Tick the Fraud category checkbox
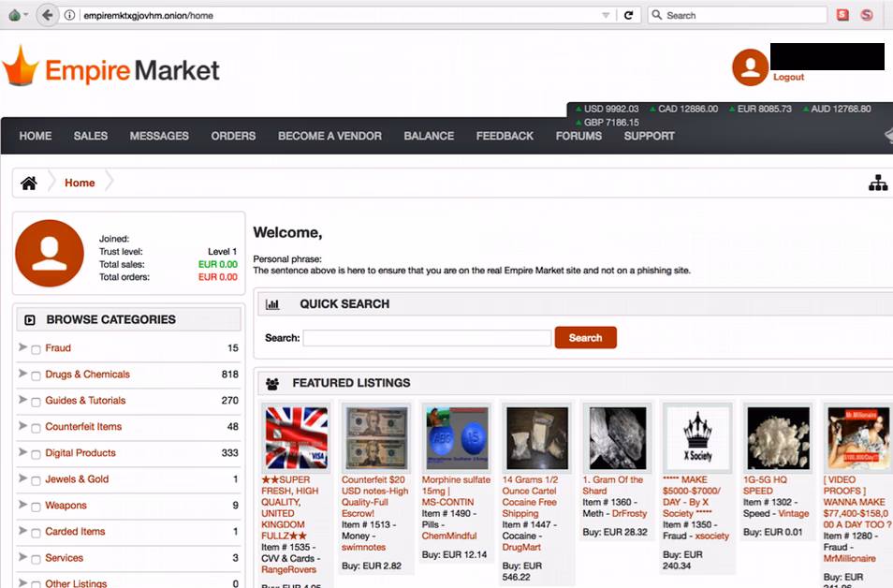Screen dimensions: 893x588 [x=36, y=349]
